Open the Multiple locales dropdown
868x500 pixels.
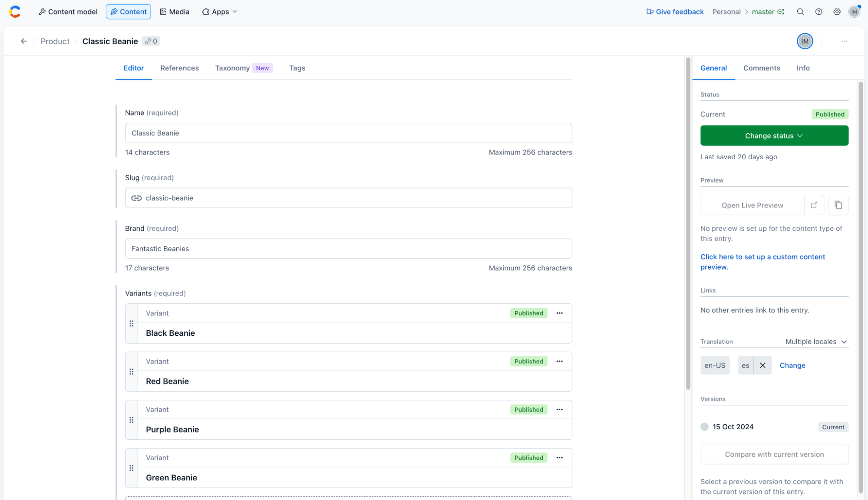tap(816, 342)
